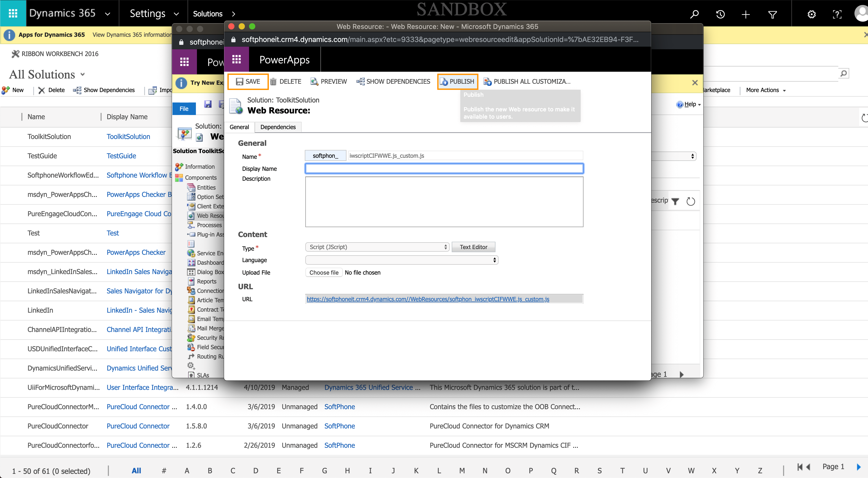
Task: Open PureCloud Connector link version 1.5.8.0
Action: coord(138,426)
